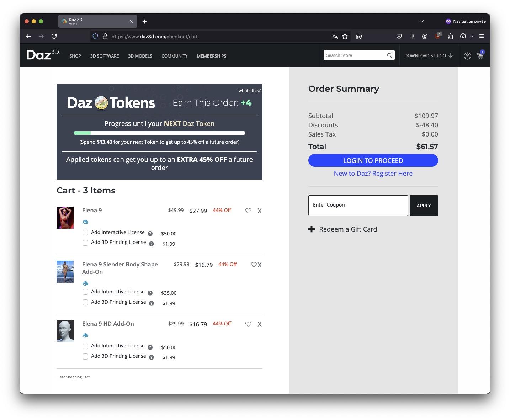510x420 pixels.
Task: Click the headphones toolbar icon
Action: tap(463, 36)
